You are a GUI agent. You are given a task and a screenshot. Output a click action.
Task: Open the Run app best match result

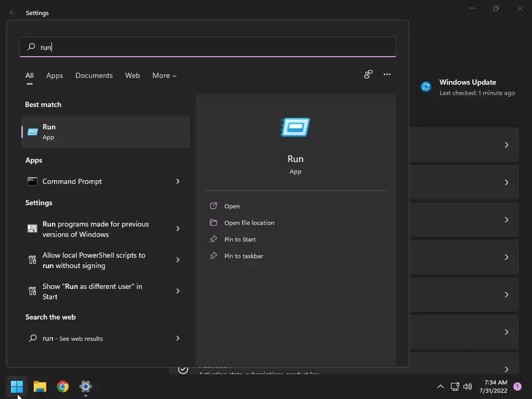tap(105, 131)
